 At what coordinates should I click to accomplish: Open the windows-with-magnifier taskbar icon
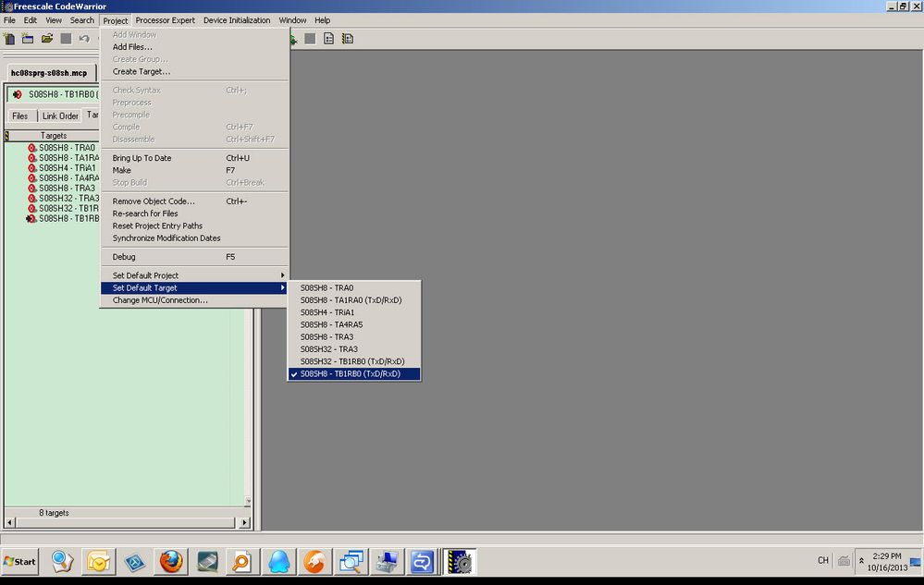(351, 561)
